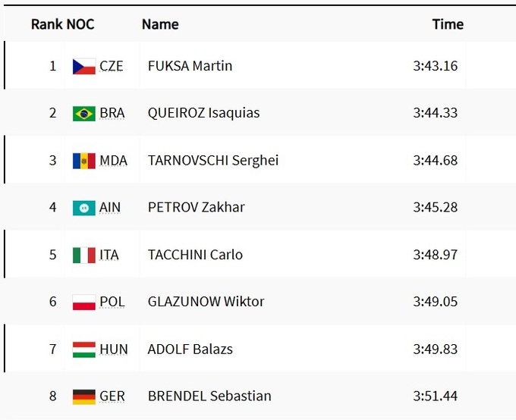This screenshot has width=516, height=420.
Task: Click the Italy flag icon
Action: 83,255
